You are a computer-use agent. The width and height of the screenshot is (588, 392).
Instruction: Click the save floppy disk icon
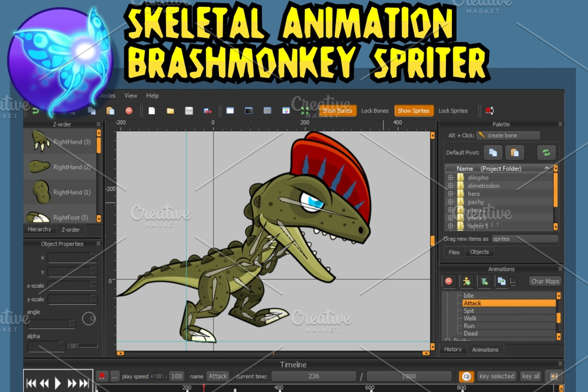(189, 111)
